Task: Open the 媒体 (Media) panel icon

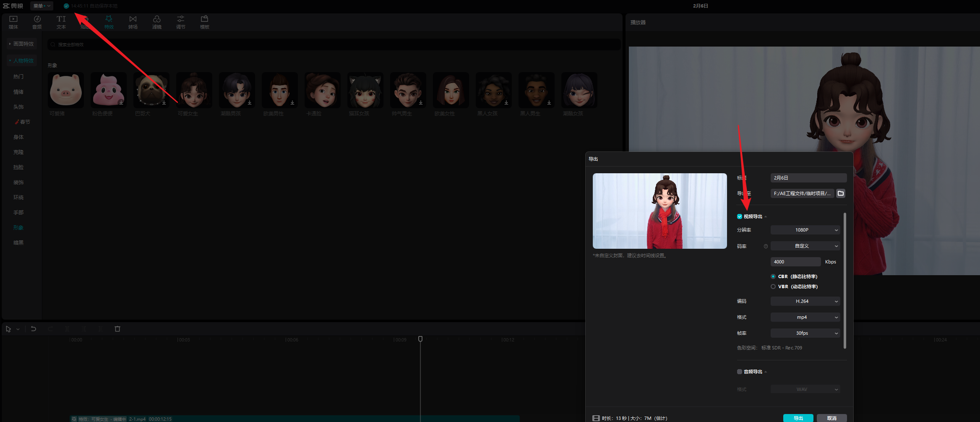Action: coord(13,22)
